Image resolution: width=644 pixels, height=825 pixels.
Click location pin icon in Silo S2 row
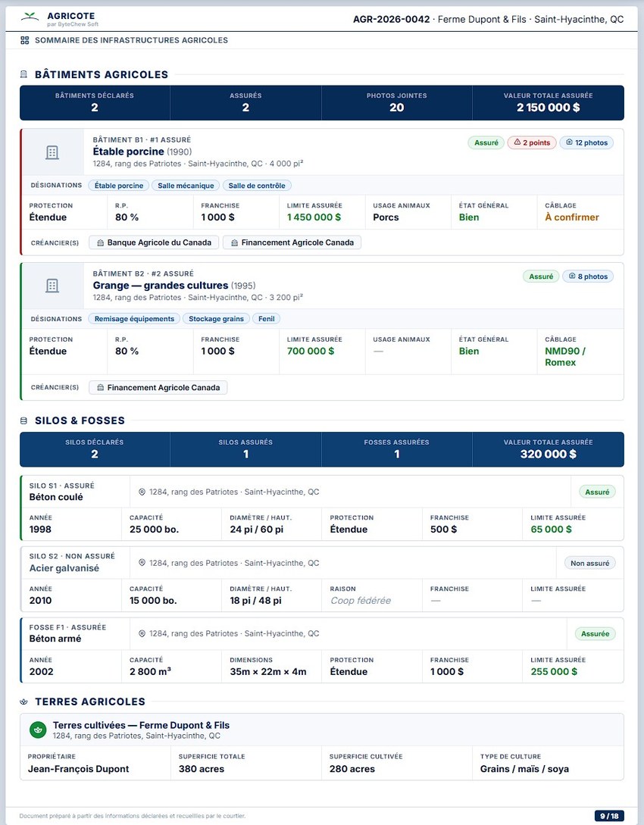tap(142, 562)
